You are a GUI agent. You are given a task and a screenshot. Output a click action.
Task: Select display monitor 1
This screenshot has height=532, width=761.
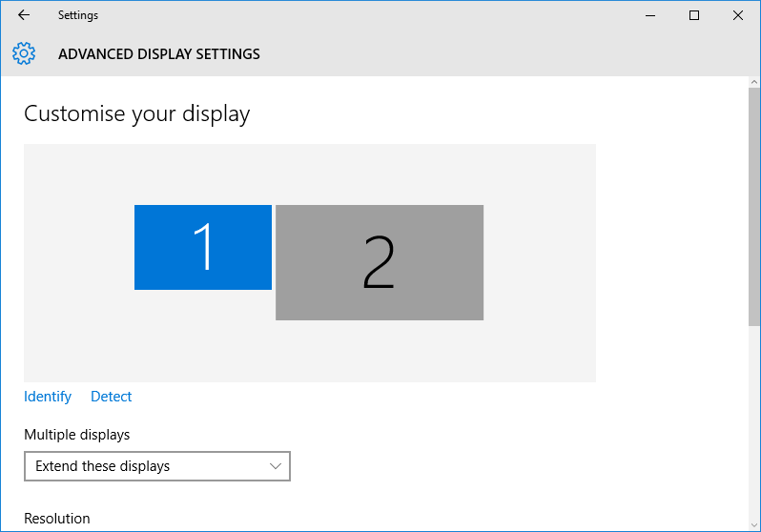pos(203,247)
